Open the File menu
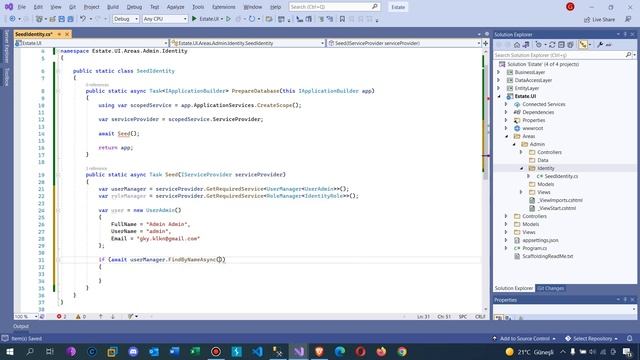The height and width of the screenshot is (360, 640). [x=22, y=7]
